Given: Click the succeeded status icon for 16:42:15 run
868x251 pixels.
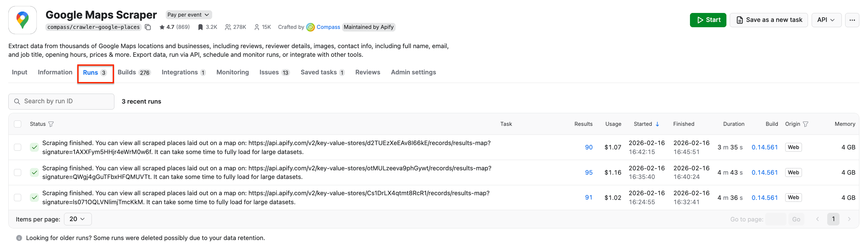Looking at the screenshot, I should click(34, 147).
